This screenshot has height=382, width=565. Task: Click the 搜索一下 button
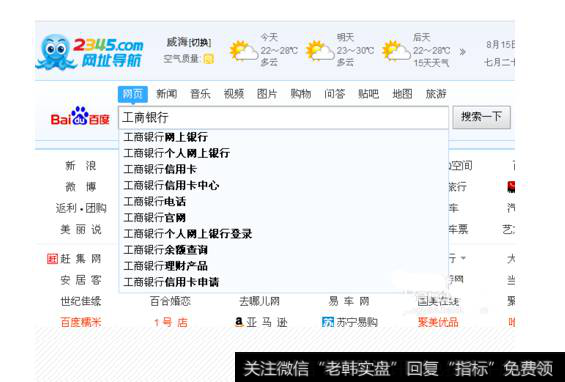[481, 117]
